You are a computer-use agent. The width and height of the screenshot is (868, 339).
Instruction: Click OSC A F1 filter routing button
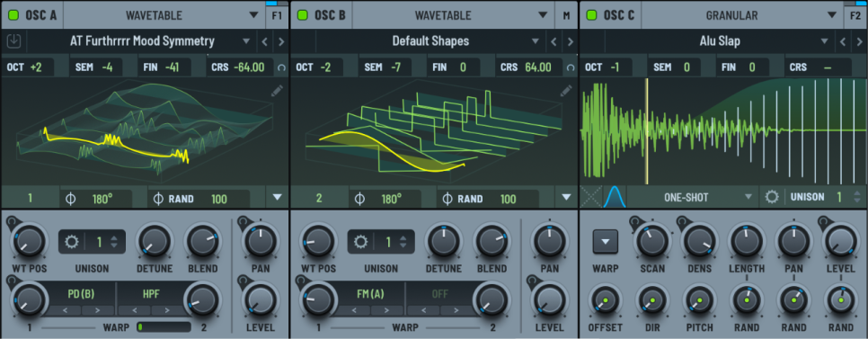click(277, 15)
